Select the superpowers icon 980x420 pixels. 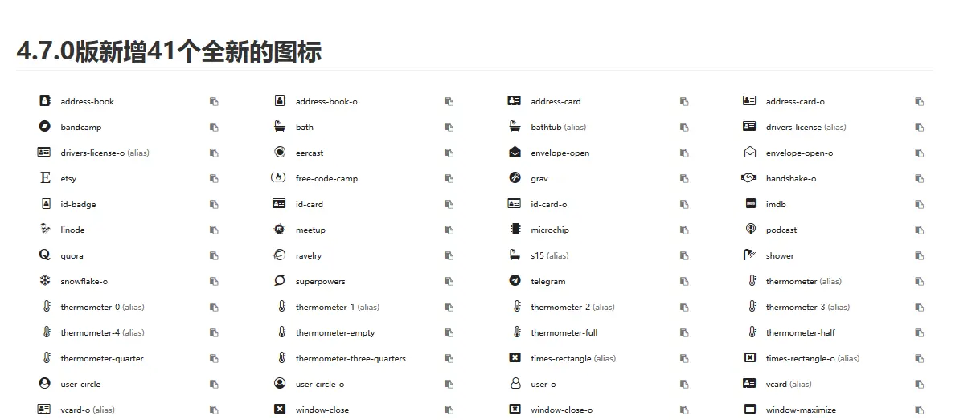click(280, 281)
